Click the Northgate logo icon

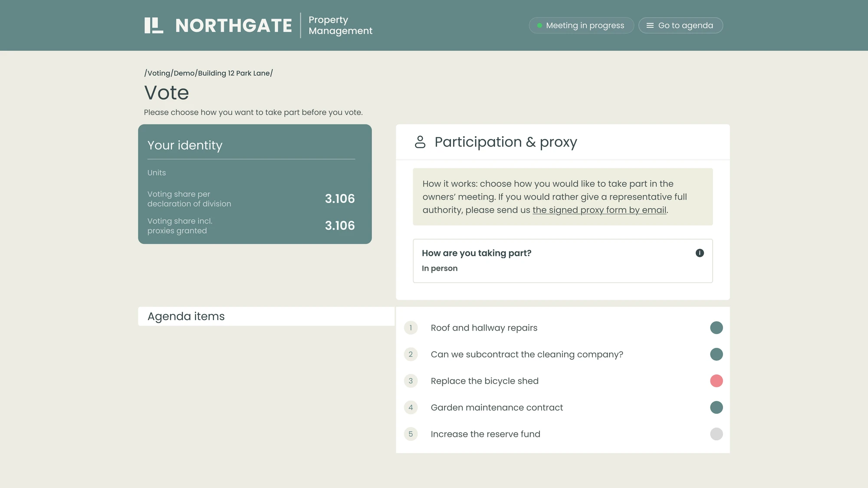[154, 25]
